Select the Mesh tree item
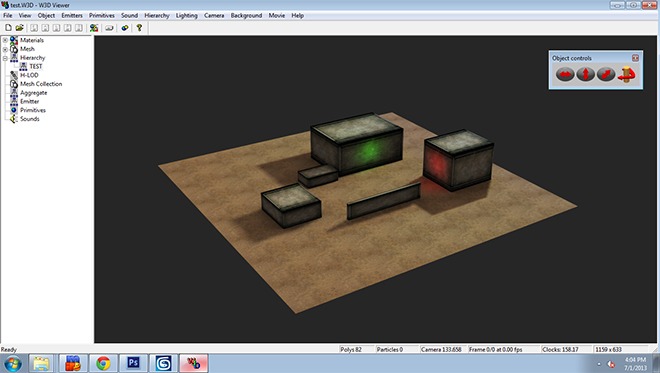Screen dimensions: 660x373 tap(27, 49)
